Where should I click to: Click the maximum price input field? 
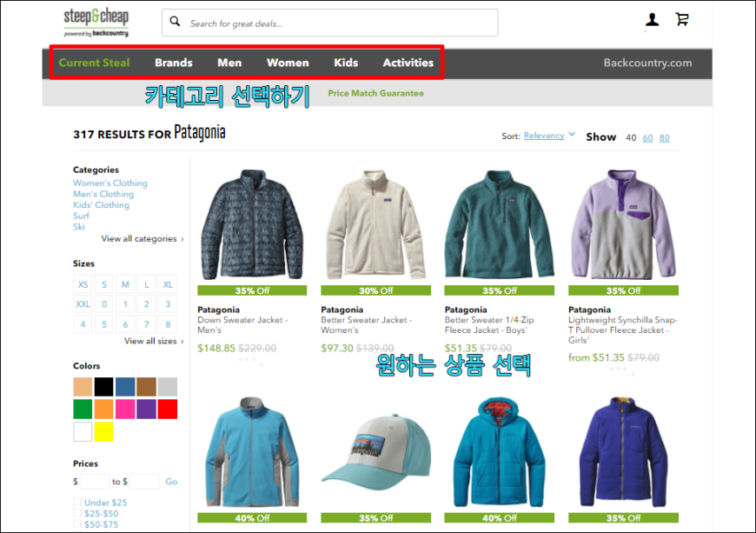tap(144, 482)
